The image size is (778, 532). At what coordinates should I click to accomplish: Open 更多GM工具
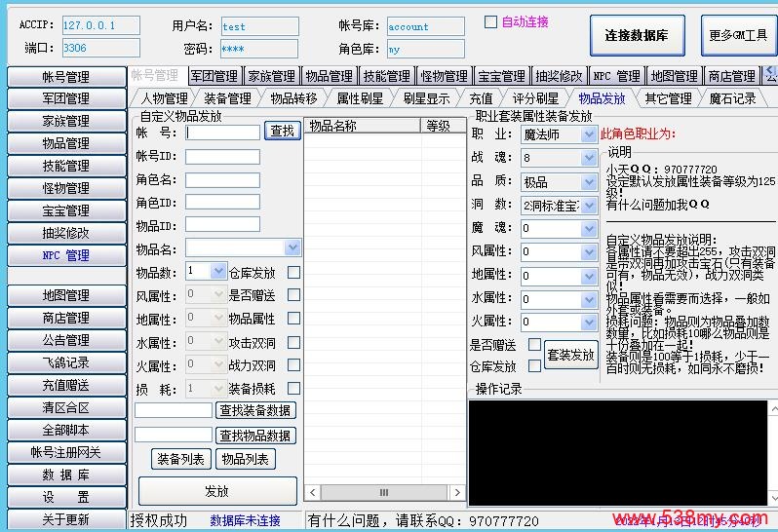point(738,35)
